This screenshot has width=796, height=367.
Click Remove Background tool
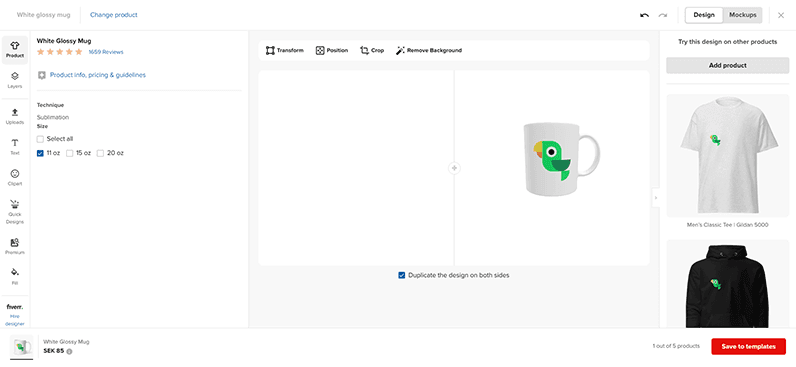point(429,50)
